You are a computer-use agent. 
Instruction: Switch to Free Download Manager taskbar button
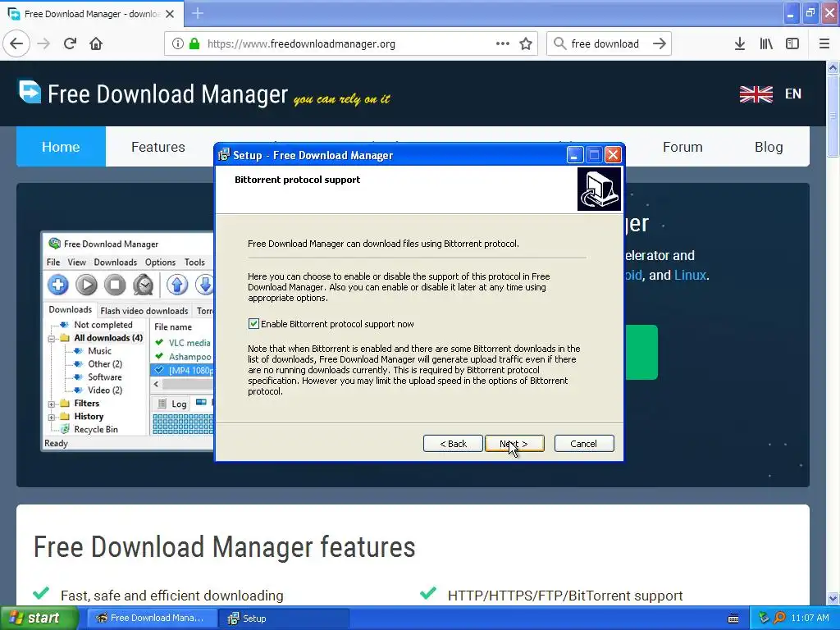pos(152,619)
